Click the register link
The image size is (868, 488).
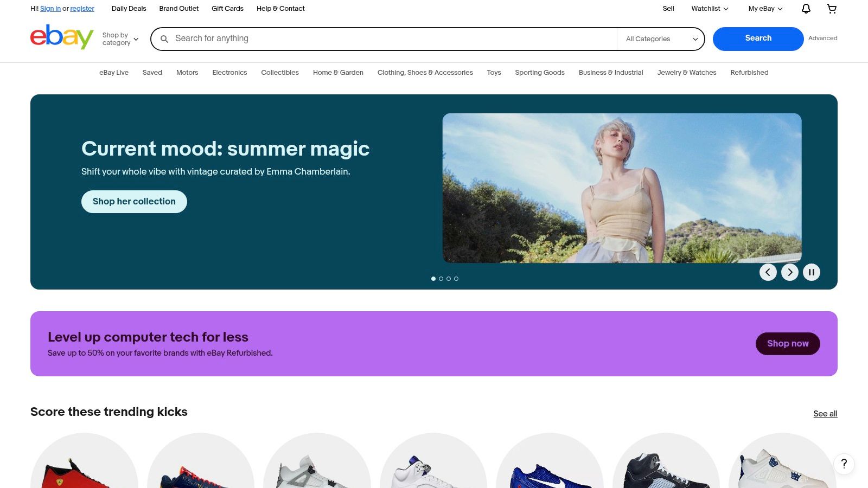point(82,9)
